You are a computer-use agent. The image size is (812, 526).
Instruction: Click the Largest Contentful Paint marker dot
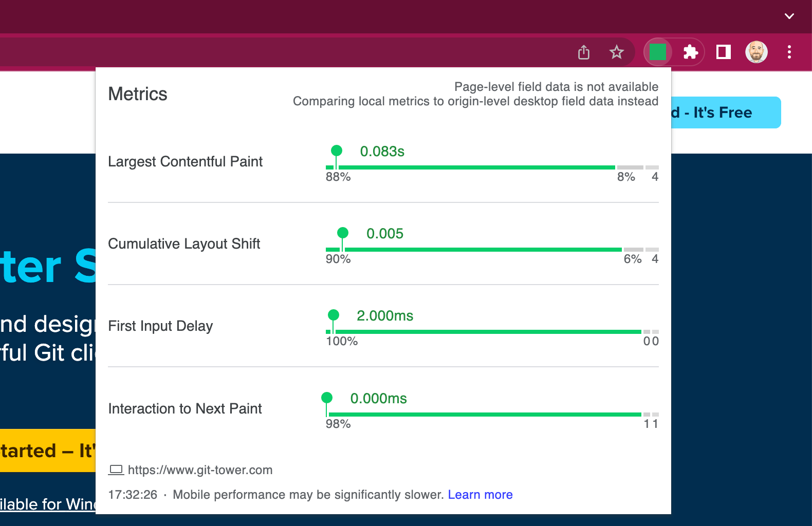pyautogui.click(x=337, y=151)
